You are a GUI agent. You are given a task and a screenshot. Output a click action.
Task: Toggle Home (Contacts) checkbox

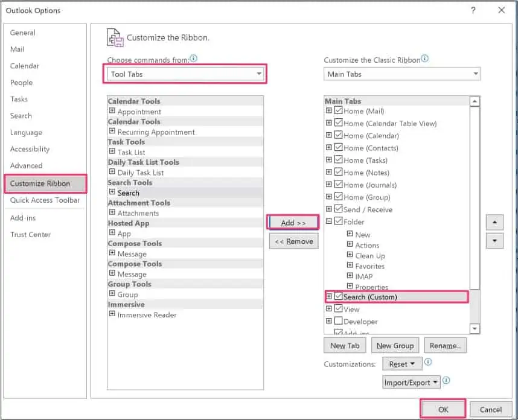338,147
